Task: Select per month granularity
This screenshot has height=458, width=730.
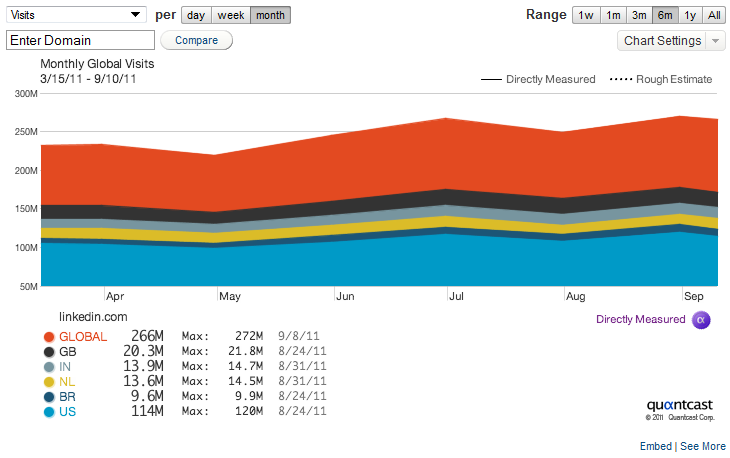Action: pos(270,15)
